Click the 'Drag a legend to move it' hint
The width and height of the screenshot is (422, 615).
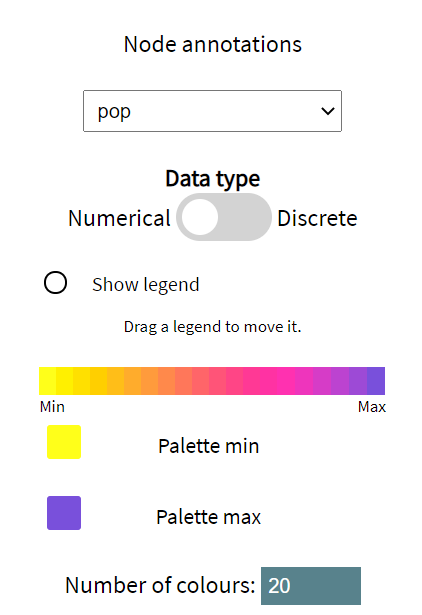coord(213,327)
